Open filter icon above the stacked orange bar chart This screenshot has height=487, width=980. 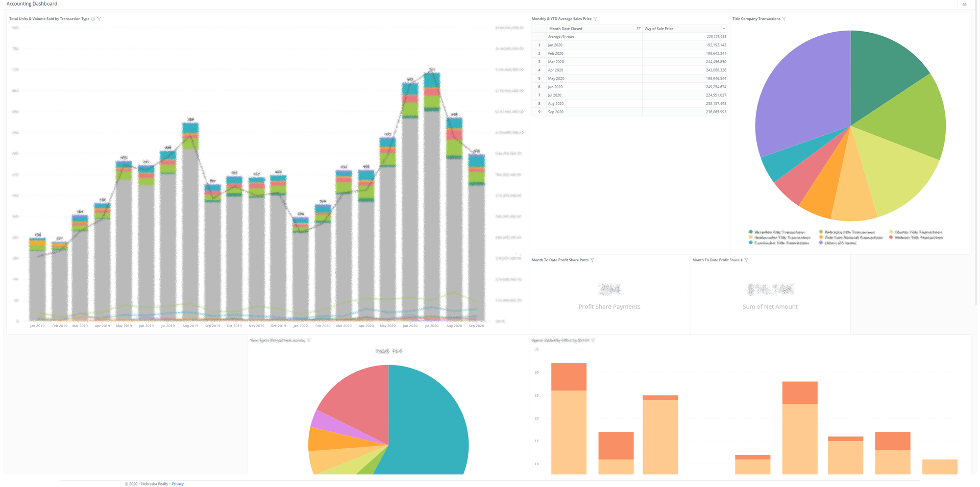[x=593, y=340]
